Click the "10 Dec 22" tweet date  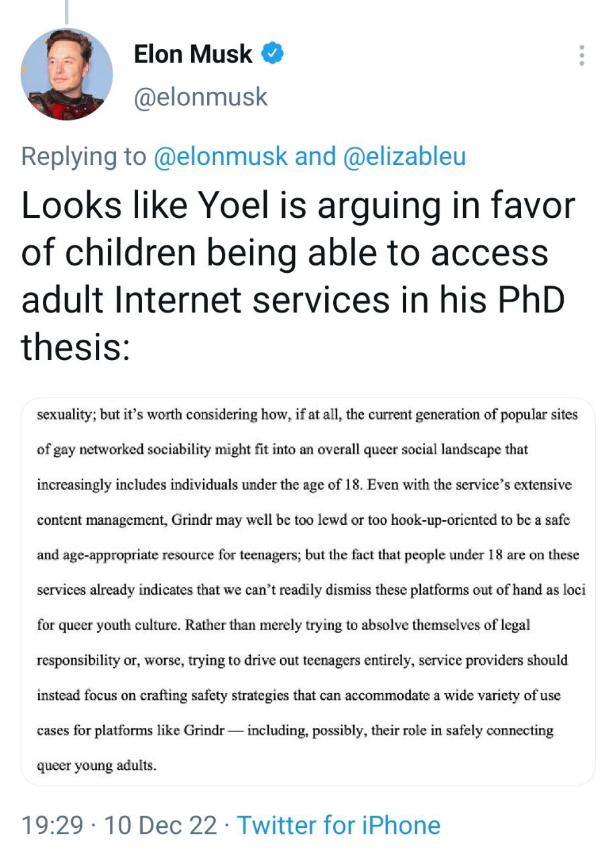161,825
